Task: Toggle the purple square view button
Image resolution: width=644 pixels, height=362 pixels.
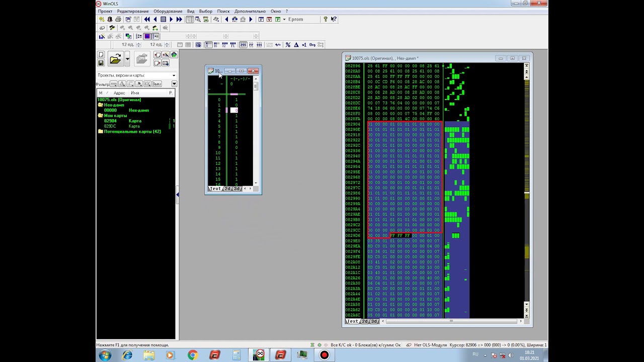Action: coord(147,36)
